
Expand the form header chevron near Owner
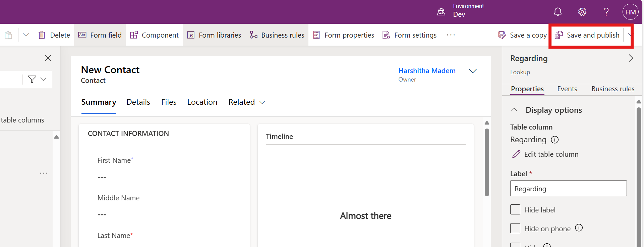[x=472, y=71]
